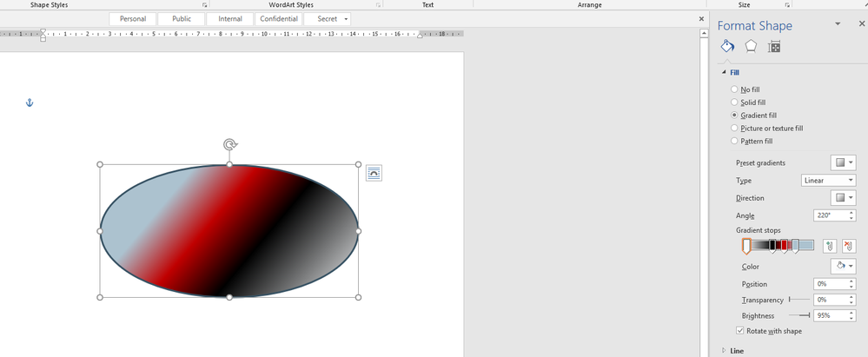Click the object anchor icon on page
Image resolution: width=868 pixels, height=357 pixels.
point(30,102)
